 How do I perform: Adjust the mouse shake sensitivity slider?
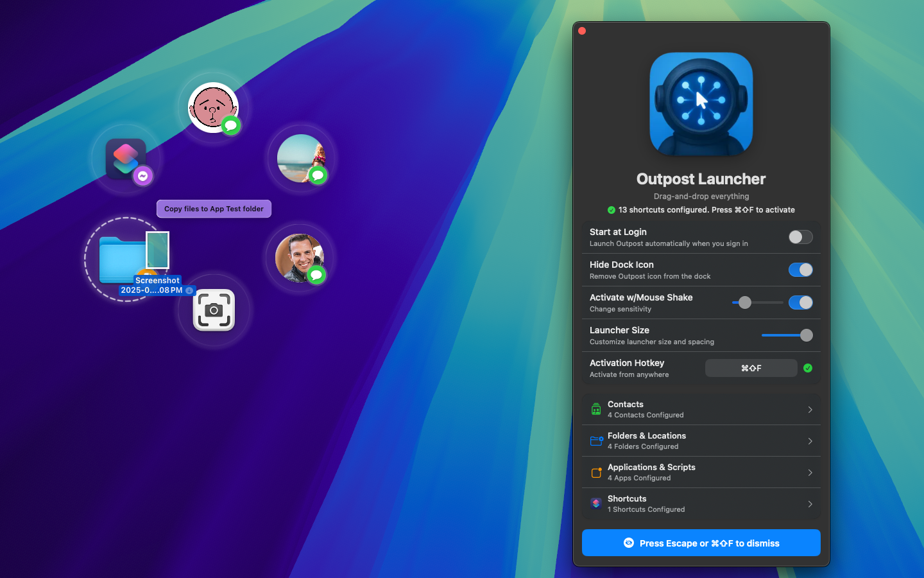pos(757,302)
